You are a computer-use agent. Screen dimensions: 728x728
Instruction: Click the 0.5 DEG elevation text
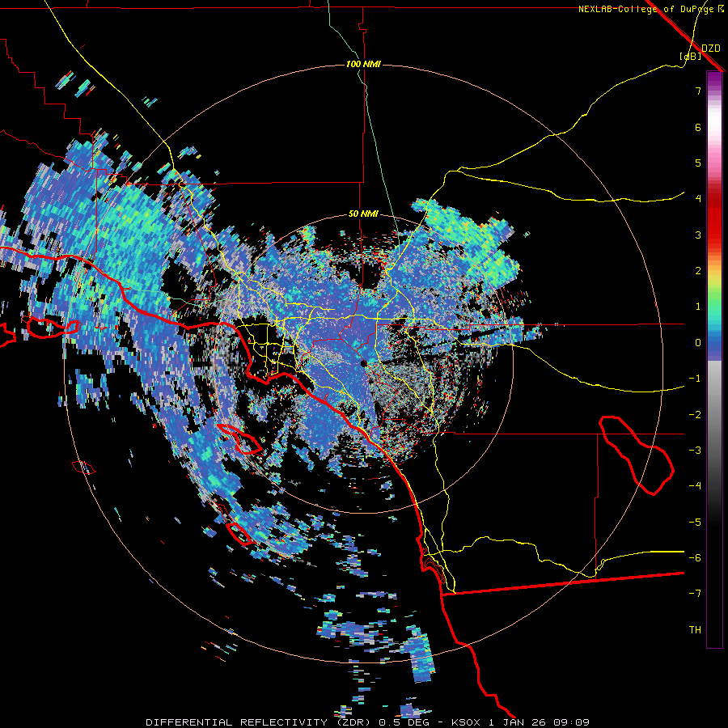point(404,722)
